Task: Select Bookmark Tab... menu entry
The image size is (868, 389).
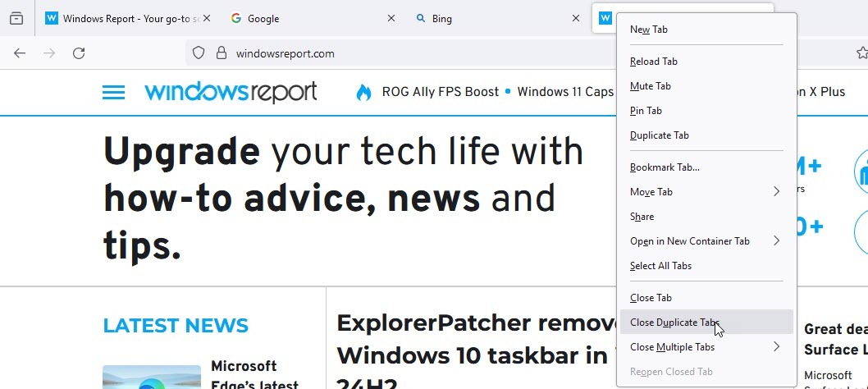Action: [706, 167]
